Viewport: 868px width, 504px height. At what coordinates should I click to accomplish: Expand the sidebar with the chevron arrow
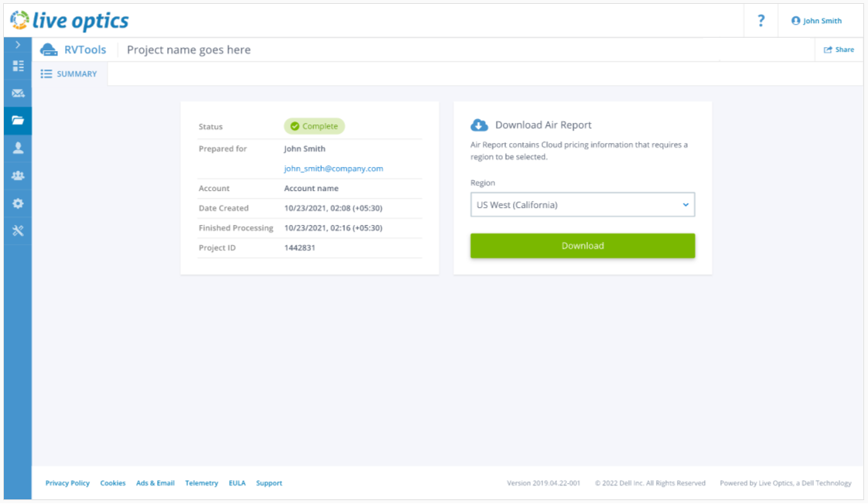click(x=18, y=45)
